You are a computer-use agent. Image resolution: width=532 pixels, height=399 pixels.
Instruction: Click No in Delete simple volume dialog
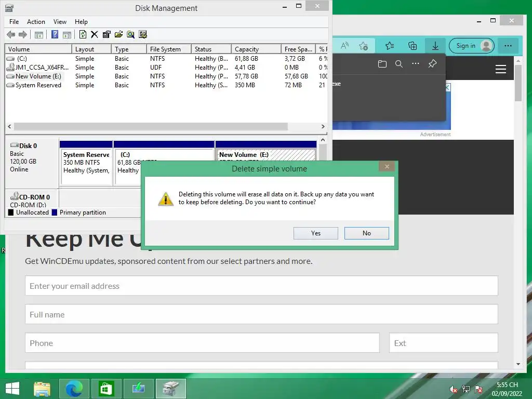coord(366,233)
